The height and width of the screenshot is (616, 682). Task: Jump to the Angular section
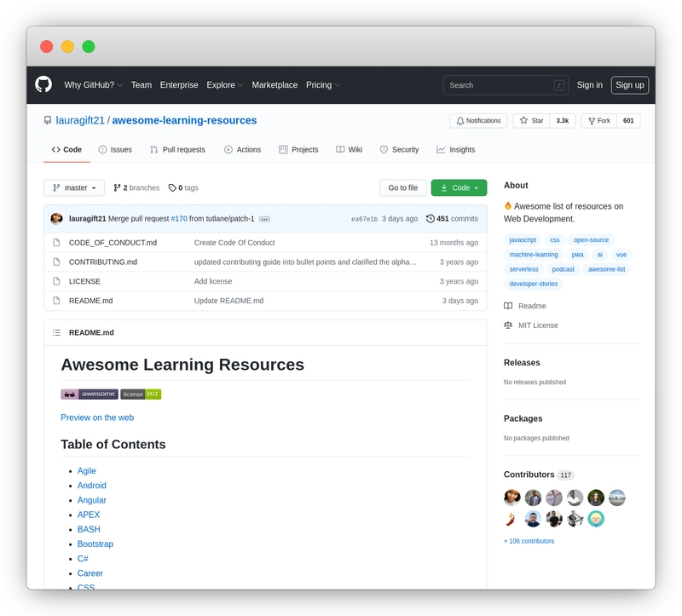coord(92,500)
